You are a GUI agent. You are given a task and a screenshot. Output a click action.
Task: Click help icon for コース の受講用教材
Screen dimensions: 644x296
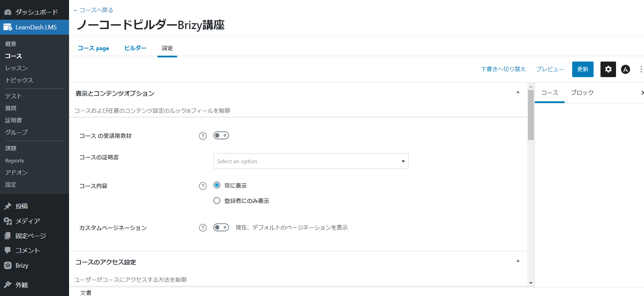click(203, 136)
